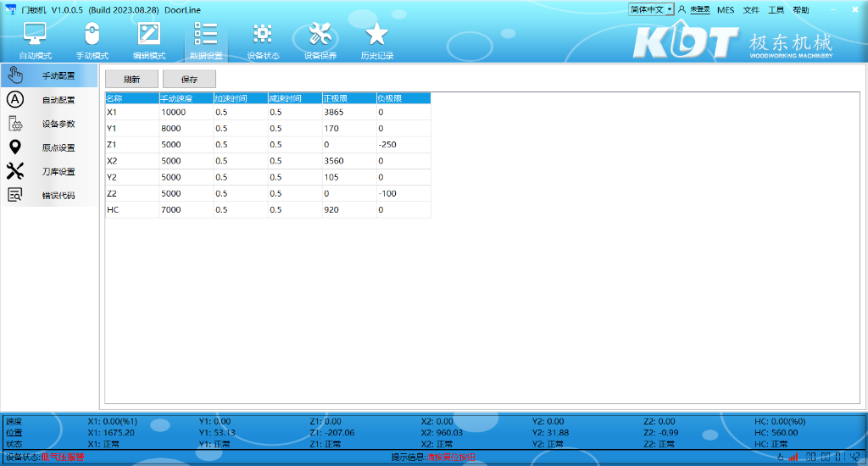868x466 pixels.
Task: Select 自动配置 in the left sidebar
Action: point(49,100)
